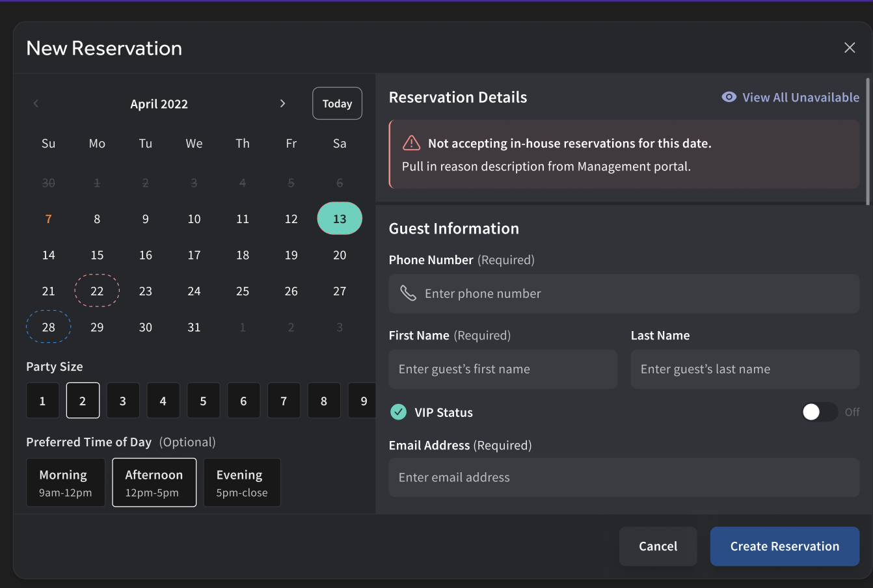The image size is (873, 588).
Task: Select Morning 9am-12pm time slot
Action: [65, 483]
